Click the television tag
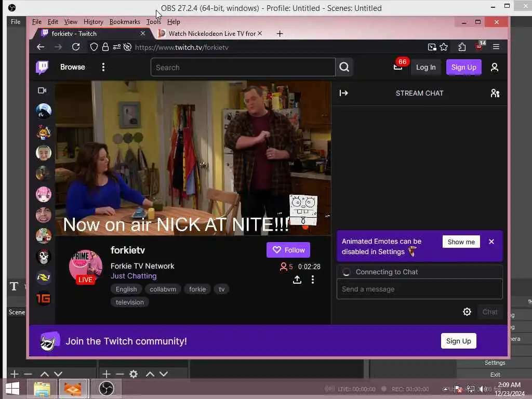Image resolution: width=532 pixels, height=399 pixels. (129, 302)
